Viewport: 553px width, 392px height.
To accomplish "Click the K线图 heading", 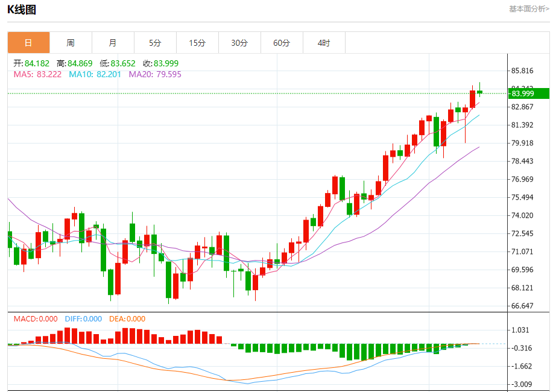I will (x=22, y=10).
